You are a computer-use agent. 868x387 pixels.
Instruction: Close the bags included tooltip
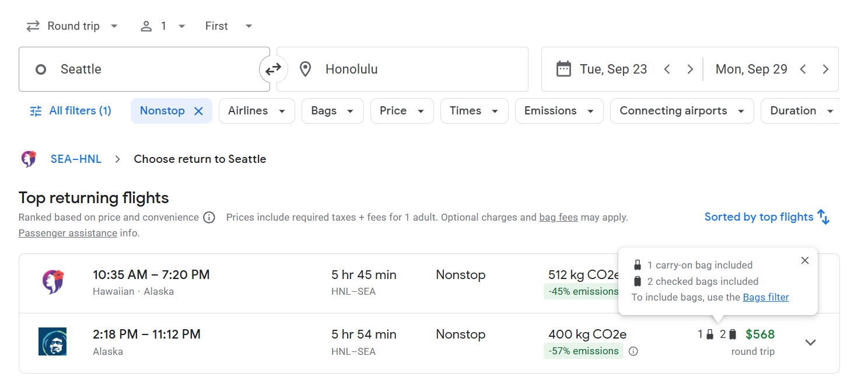(805, 260)
